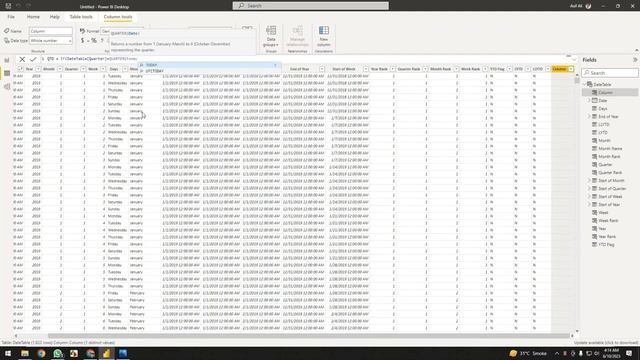Expand the Start of Month field
The image size is (640, 360).
589,180
